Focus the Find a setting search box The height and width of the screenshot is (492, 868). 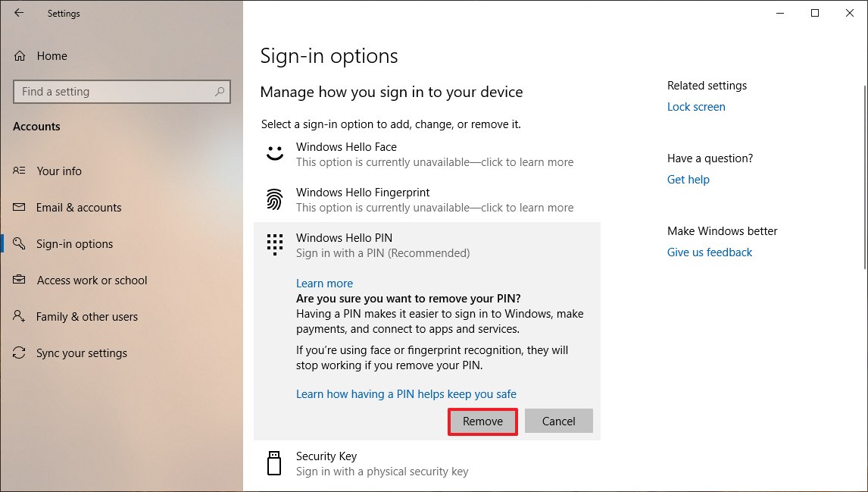122,92
